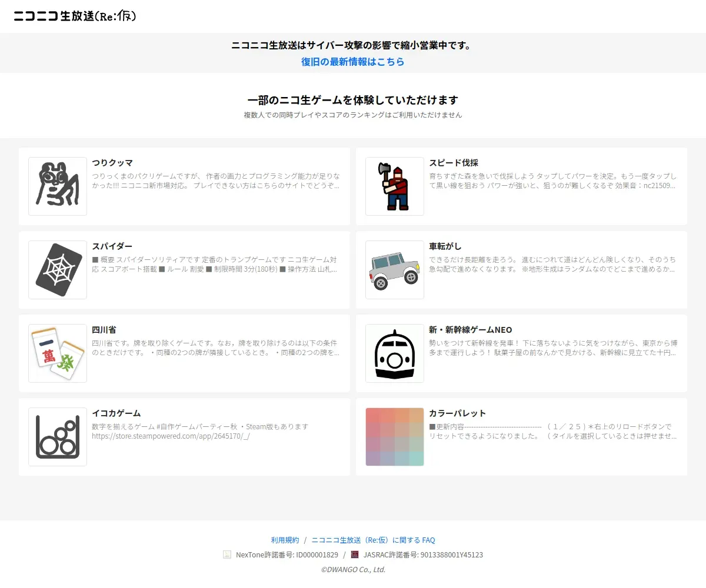Click the JASRAC license badge icon
Viewport: 706px width, 588px height.
[x=355, y=554]
